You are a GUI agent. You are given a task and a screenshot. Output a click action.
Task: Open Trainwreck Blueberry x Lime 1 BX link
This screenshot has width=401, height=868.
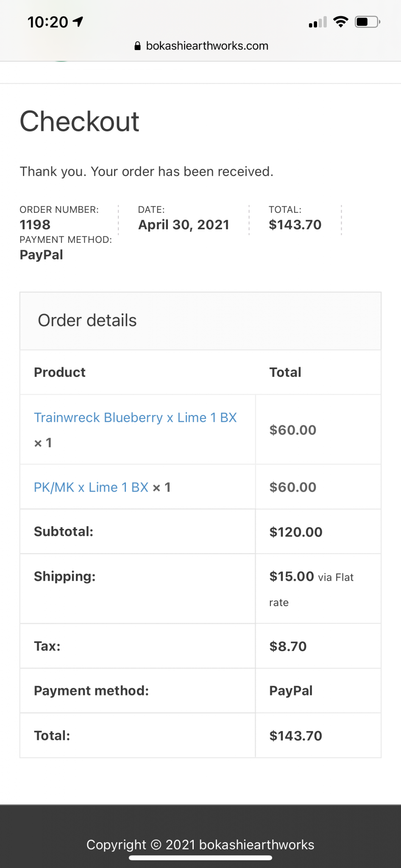coord(135,417)
